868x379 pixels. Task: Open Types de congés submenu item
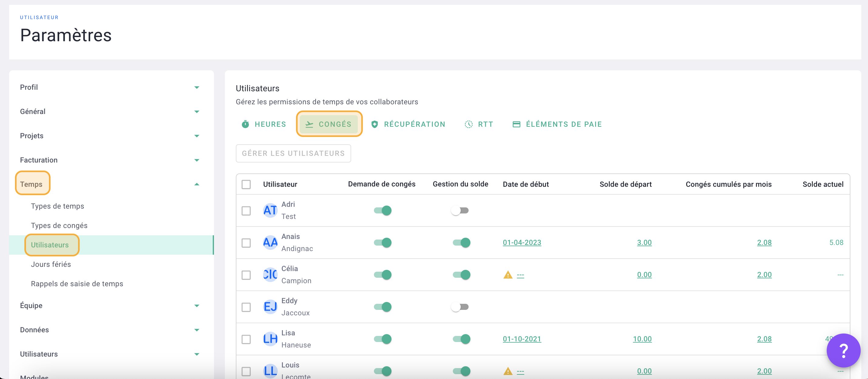point(59,226)
